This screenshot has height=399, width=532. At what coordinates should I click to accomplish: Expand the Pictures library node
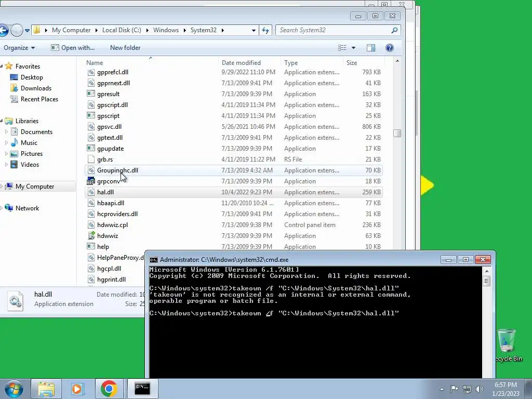click(x=6, y=154)
